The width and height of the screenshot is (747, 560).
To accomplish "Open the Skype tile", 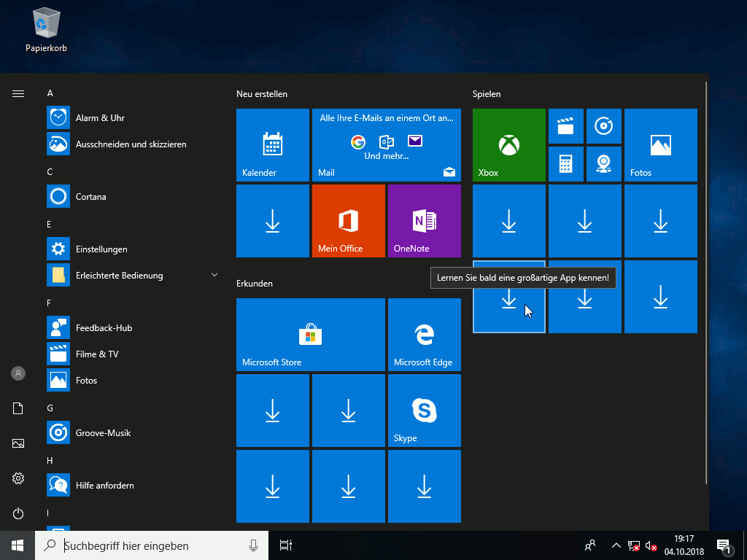I will (x=424, y=411).
